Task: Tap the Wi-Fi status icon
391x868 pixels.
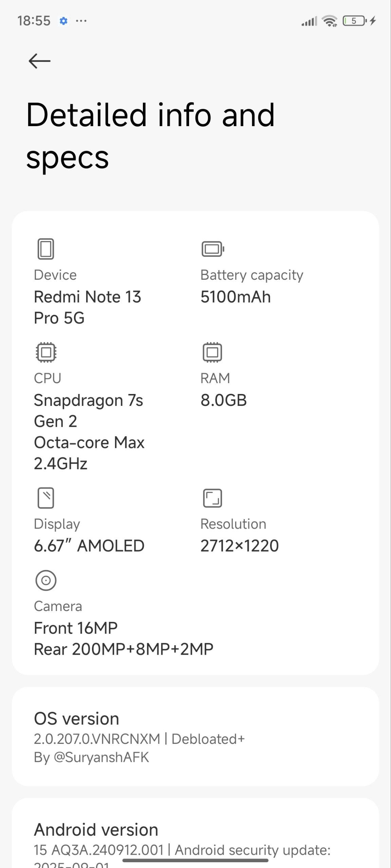Action: (330, 21)
